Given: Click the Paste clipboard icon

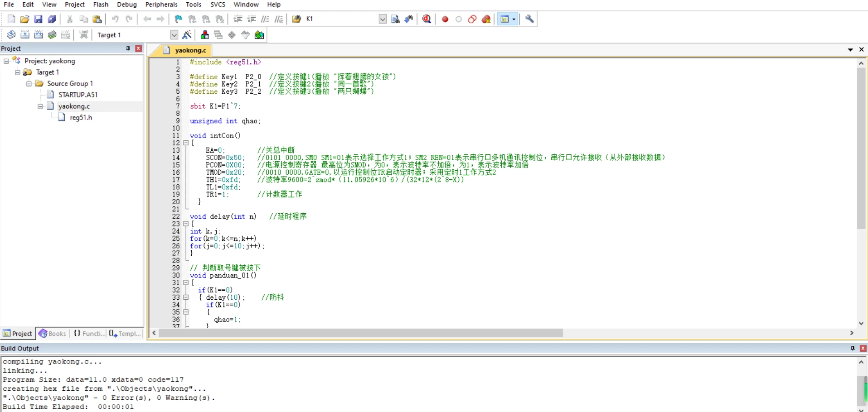Looking at the screenshot, I should pos(97,19).
